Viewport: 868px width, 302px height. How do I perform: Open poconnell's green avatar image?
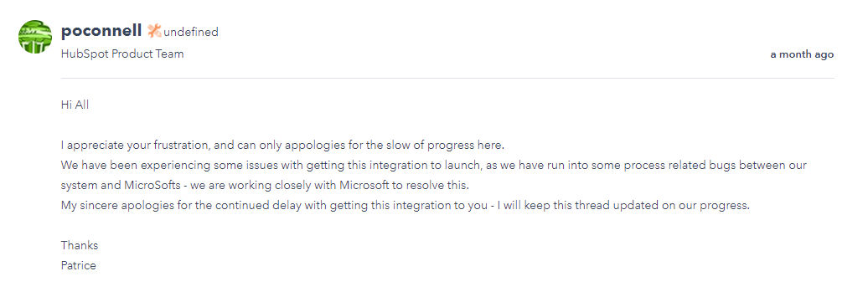pyautogui.click(x=35, y=37)
